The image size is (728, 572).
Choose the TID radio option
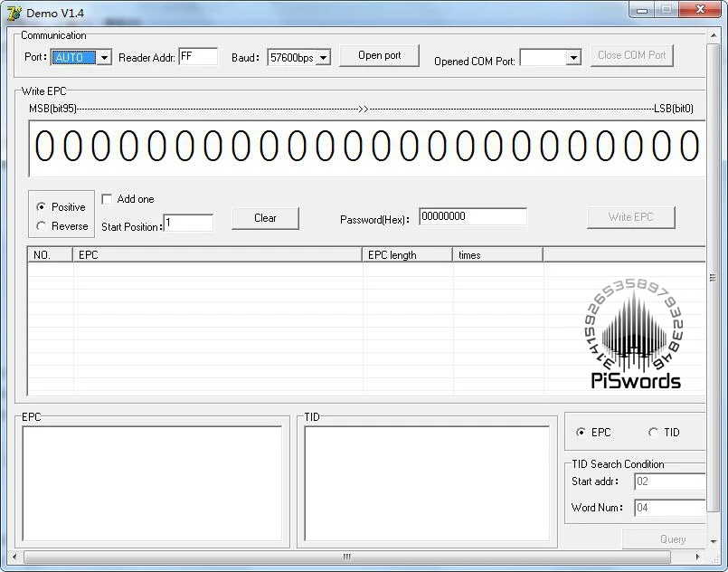point(653,432)
